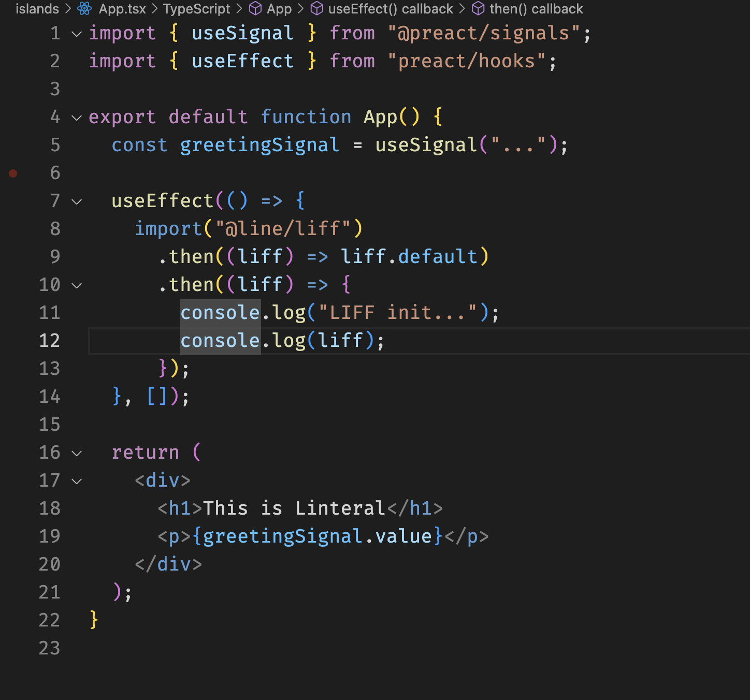The width and height of the screenshot is (750, 700).
Task: Set a breakpoint on line 14
Action: point(13,397)
